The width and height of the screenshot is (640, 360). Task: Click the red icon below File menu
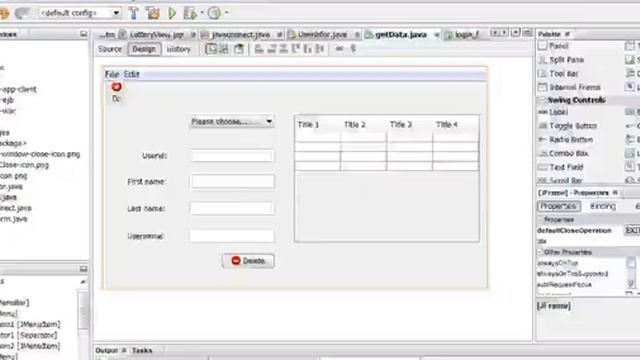pos(116,87)
